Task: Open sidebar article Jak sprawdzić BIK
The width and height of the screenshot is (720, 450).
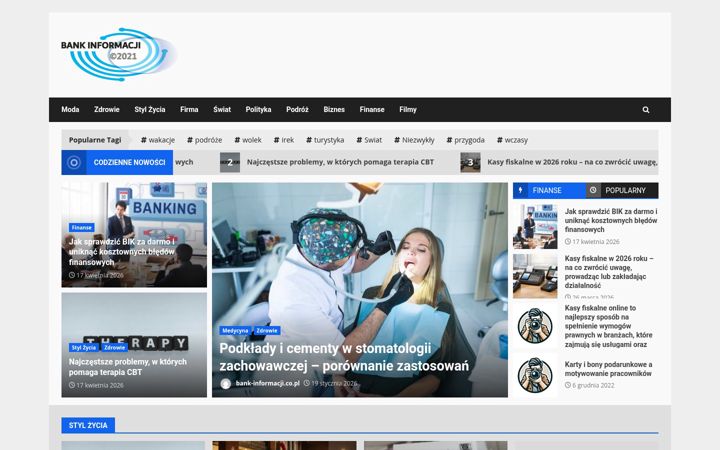Action: pyautogui.click(x=611, y=220)
